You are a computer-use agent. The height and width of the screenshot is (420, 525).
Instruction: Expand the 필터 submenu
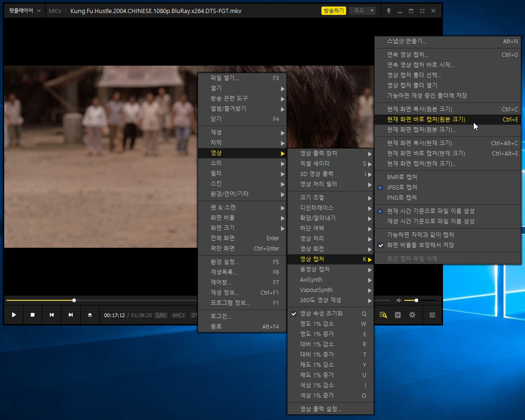242,173
